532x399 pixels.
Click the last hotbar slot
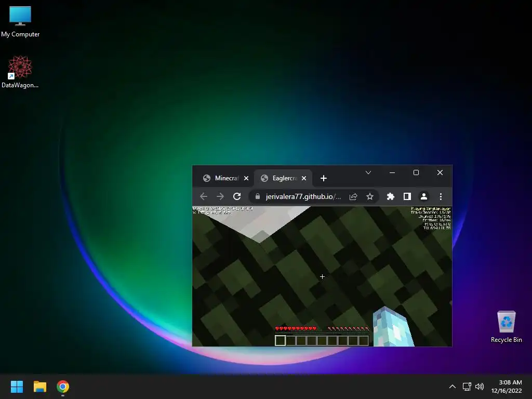tap(364, 340)
